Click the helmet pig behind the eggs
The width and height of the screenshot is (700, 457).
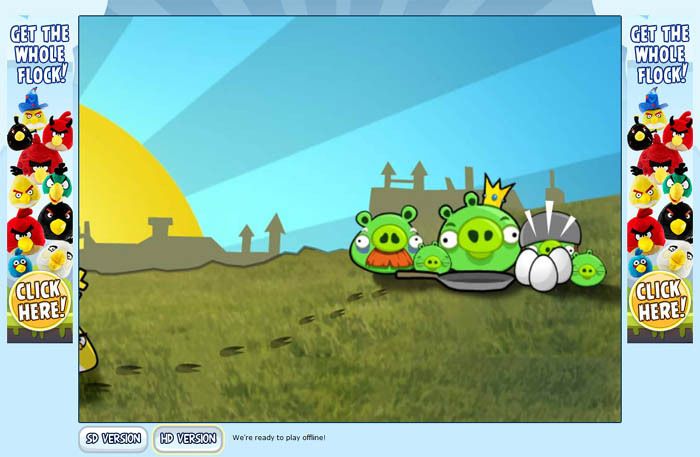(550, 230)
